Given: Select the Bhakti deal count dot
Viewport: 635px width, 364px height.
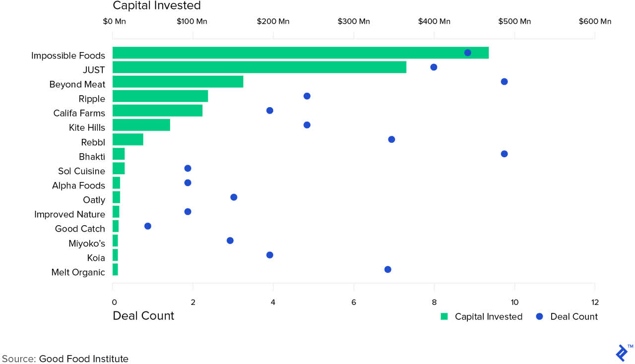Looking at the screenshot, I should 504,154.
